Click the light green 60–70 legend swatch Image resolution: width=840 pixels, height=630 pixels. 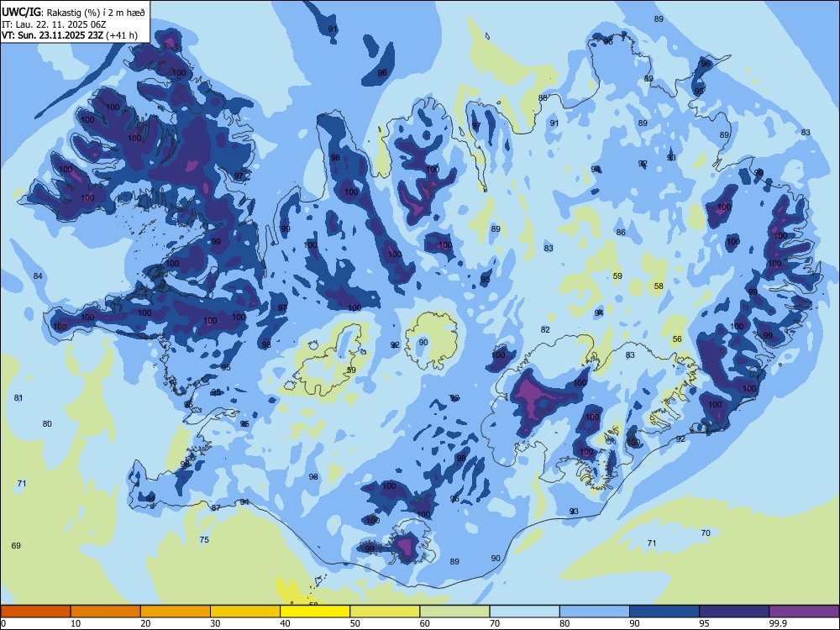click(x=454, y=612)
